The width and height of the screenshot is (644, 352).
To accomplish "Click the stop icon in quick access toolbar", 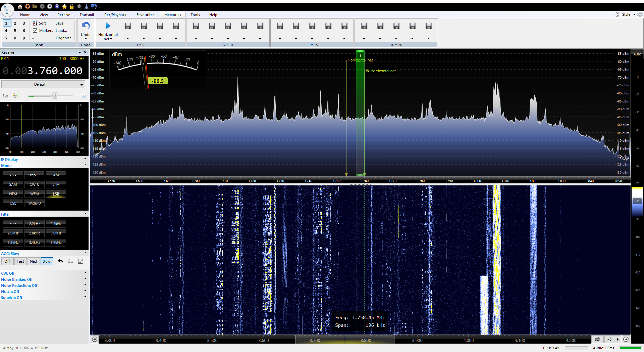I will click(50, 6).
